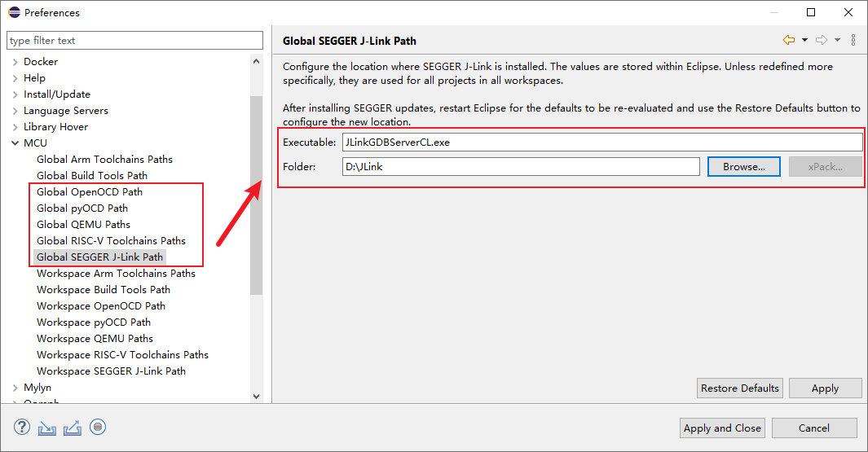Click the back navigation arrow icon
This screenshot has height=452, width=868.
tap(789, 40)
